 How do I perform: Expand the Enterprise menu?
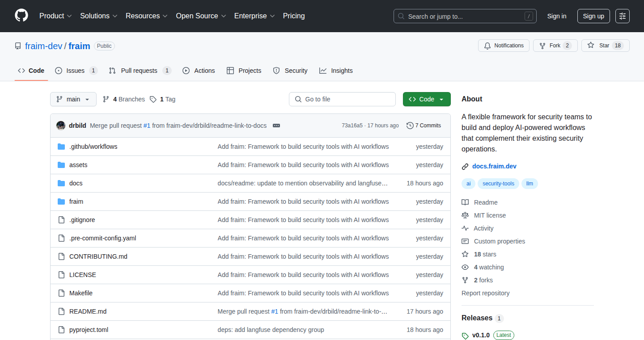pos(254,16)
